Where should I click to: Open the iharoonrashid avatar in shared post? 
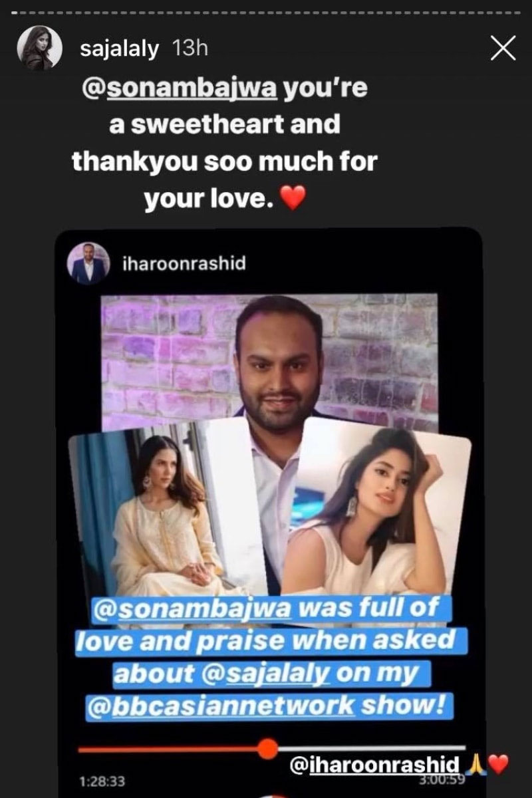click(x=87, y=263)
